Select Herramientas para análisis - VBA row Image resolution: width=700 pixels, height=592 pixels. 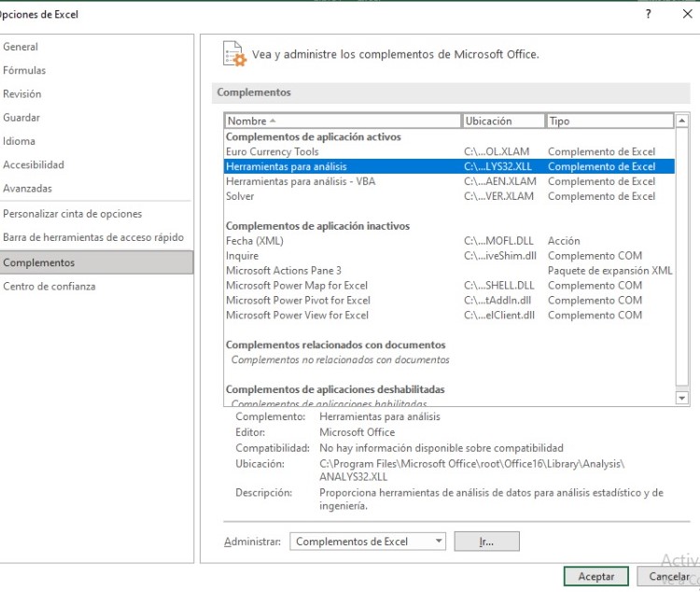point(449,181)
